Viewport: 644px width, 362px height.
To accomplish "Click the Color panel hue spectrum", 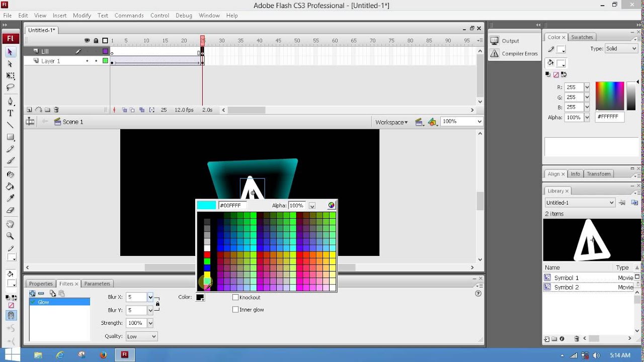I will coord(610,96).
